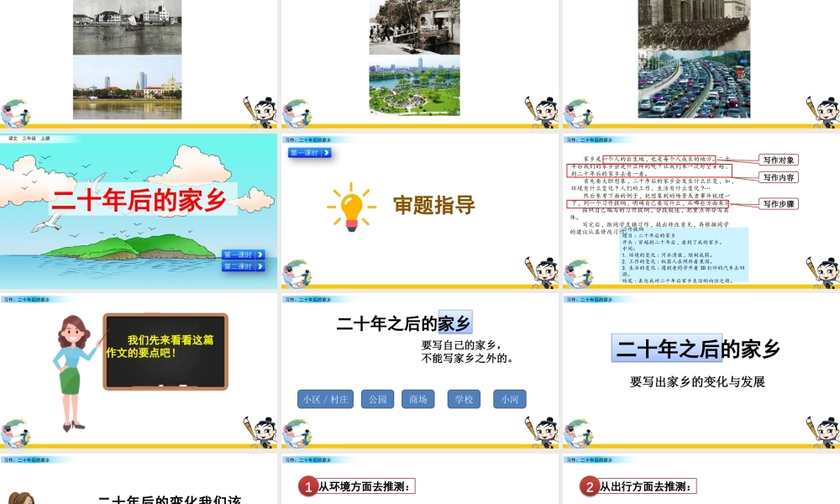Click the lightbulb icon beside 审题指导
The image size is (840, 504).
point(351,205)
